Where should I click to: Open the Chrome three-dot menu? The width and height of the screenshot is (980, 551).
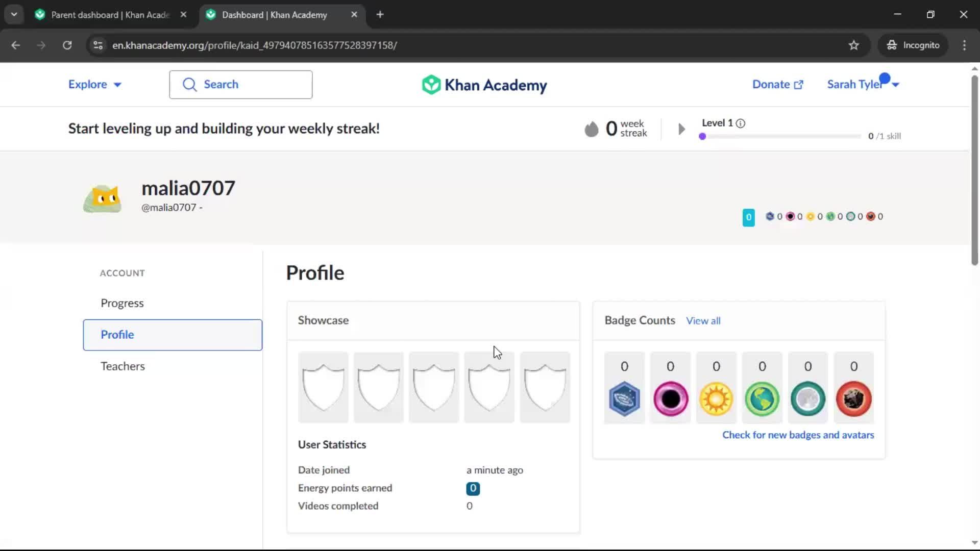pyautogui.click(x=964, y=45)
